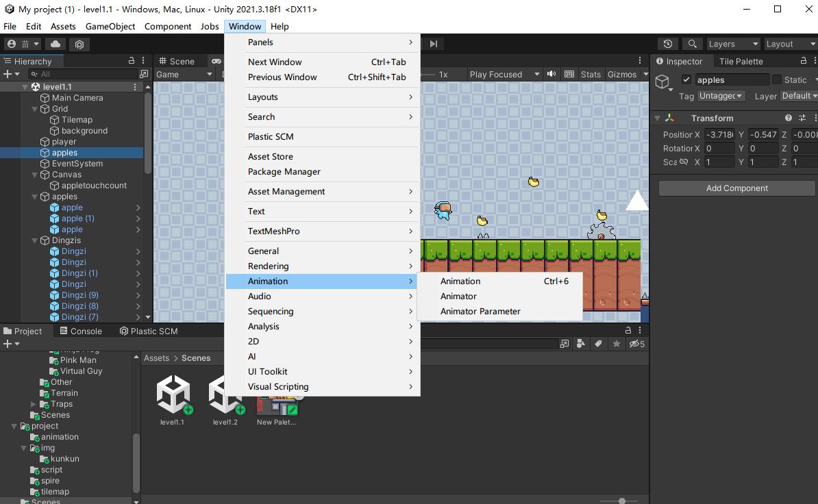Click the Add Component button

coord(736,188)
